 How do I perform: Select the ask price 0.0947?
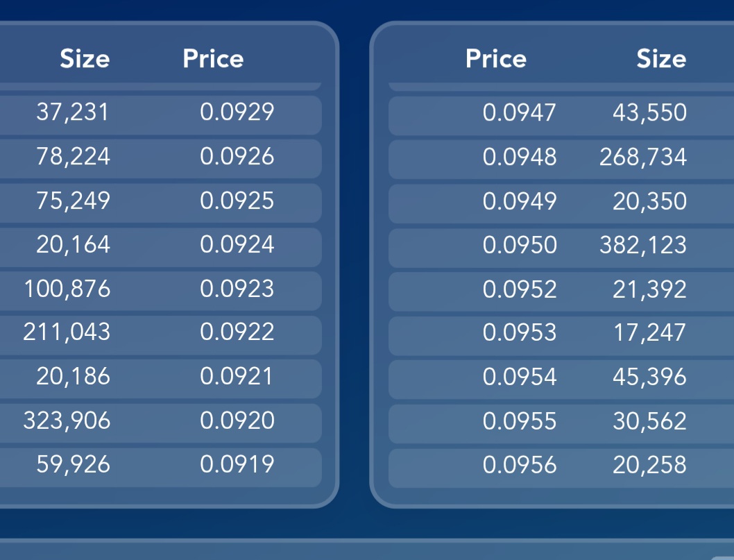[519, 112]
